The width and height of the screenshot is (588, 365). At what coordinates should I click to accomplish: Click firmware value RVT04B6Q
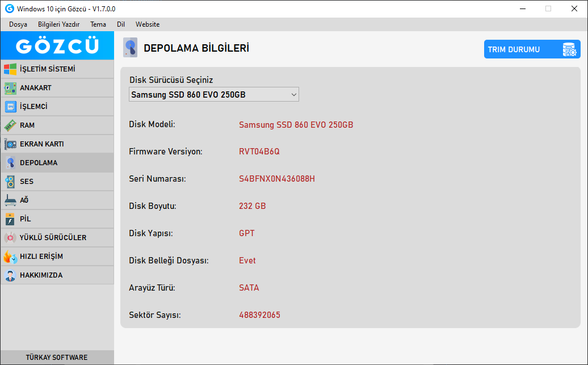(x=259, y=152)
